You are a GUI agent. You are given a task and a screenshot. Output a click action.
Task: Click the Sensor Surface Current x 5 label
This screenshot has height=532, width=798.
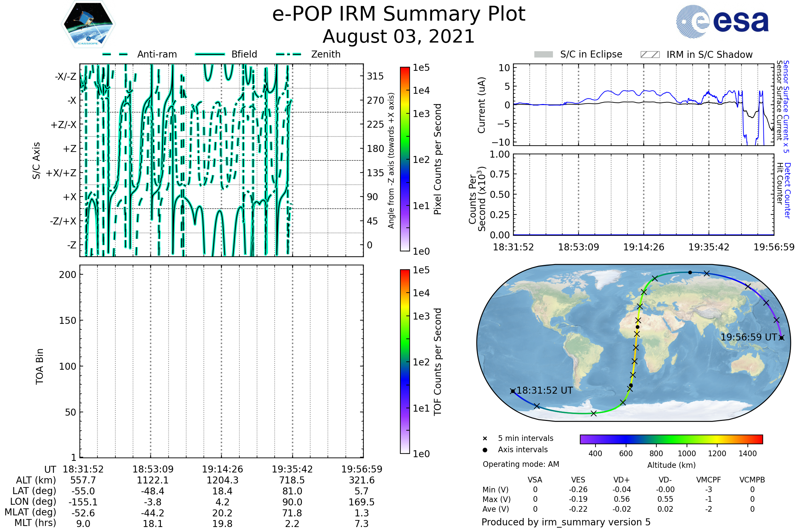point(786,106)
